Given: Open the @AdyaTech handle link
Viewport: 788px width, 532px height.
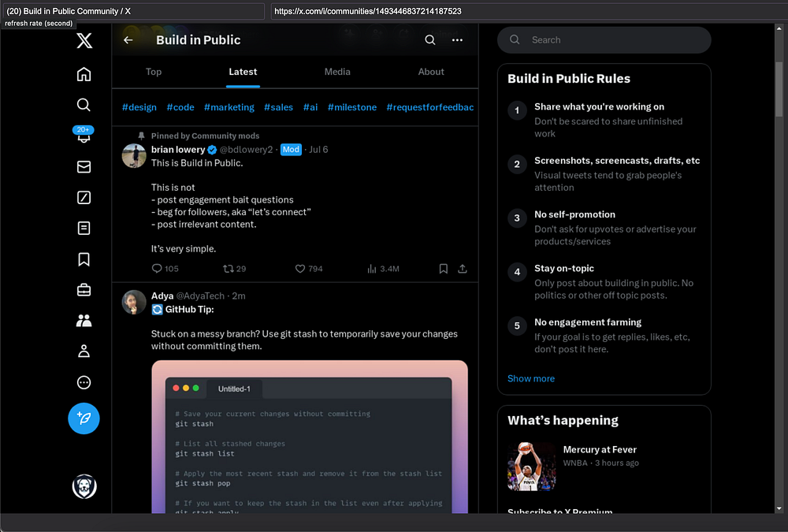Looking at the screenshot, I should coord(200,296).
